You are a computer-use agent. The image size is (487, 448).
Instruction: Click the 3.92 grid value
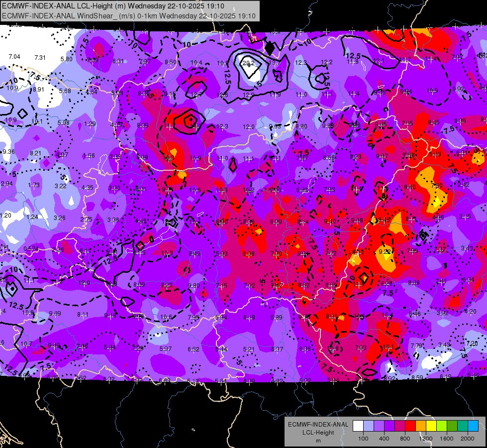click(443, 313)
